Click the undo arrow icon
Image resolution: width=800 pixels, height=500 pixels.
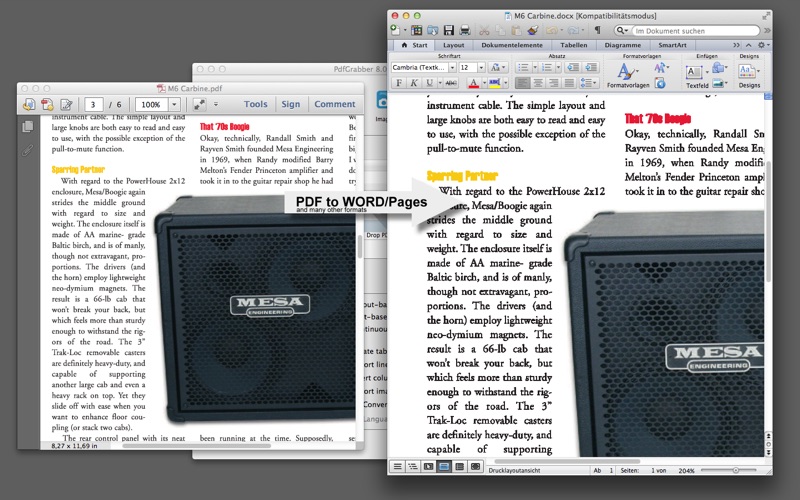(x=551, y=31)
